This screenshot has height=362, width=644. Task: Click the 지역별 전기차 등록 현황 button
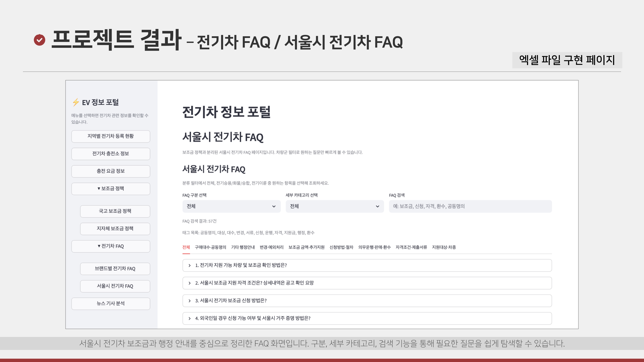click(x=111, y=136)
